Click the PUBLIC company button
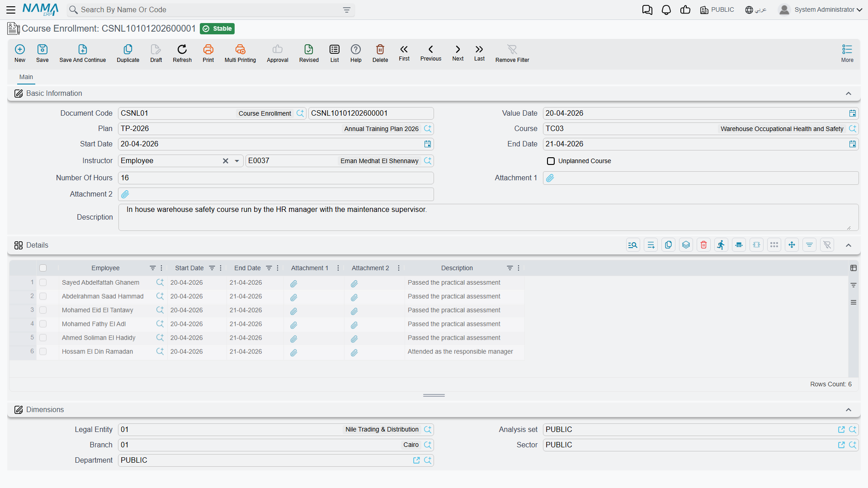 [717, 10]
